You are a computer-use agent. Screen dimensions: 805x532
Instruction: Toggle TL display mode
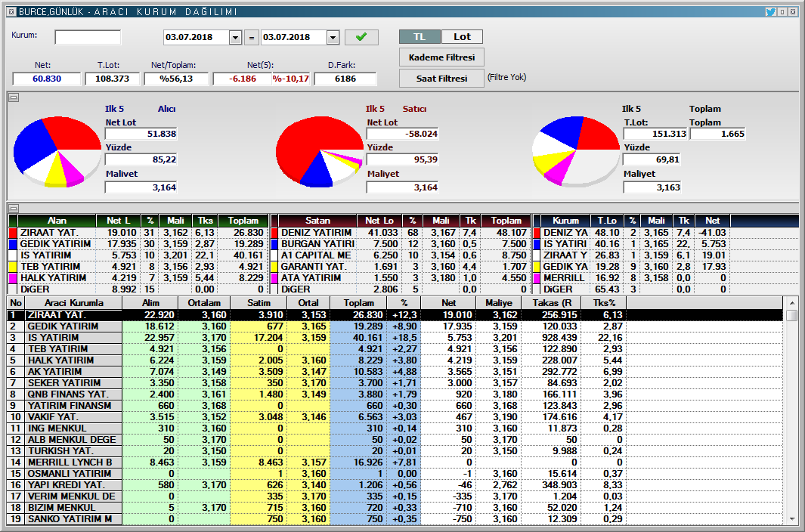click(x=420, y=36)
